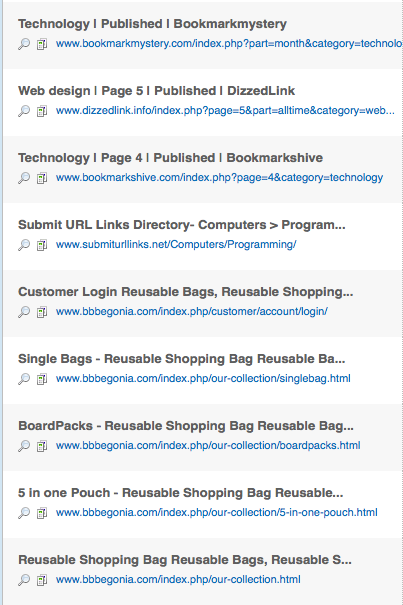The width and height of the screenshot is (403, 605).
Task: Click page icon beside singlebag.html URL
Action: 42,379
